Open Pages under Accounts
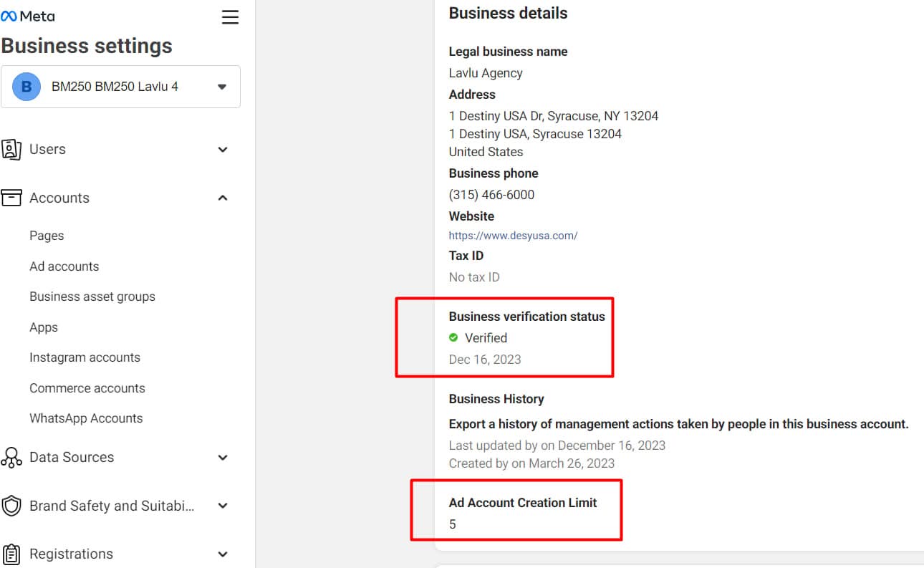The height and width of the screenshot is (568, 924). pyautogui.click(x=47, y=236)
